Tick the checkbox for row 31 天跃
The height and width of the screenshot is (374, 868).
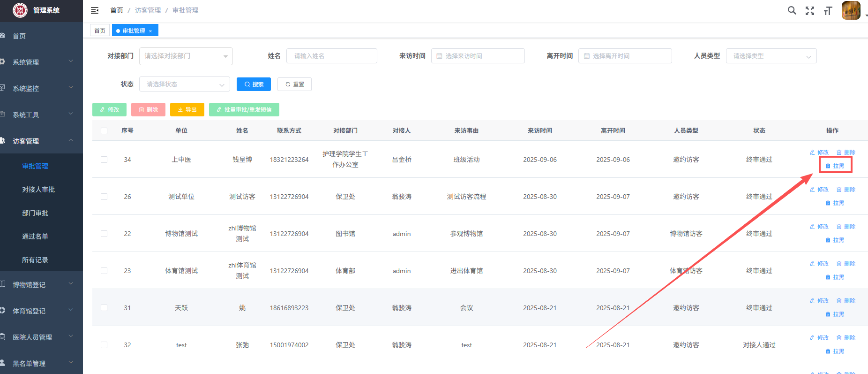(x=104, y=308)
